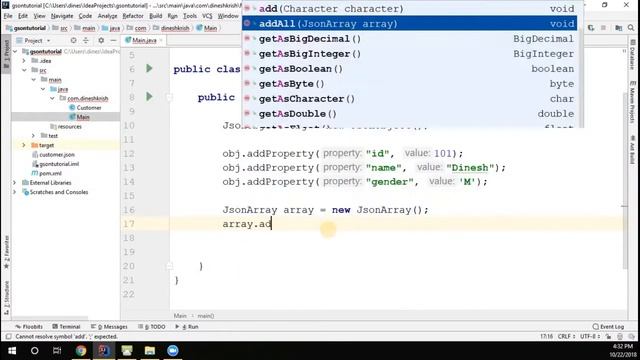The image size is (640, 360).
Task: Open File Explorer from the taskbar
Action: click(150, 351)
